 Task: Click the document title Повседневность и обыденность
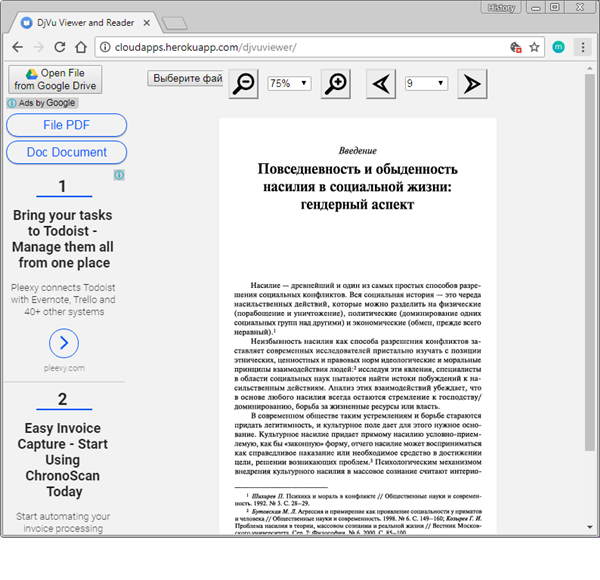point(357,187)
